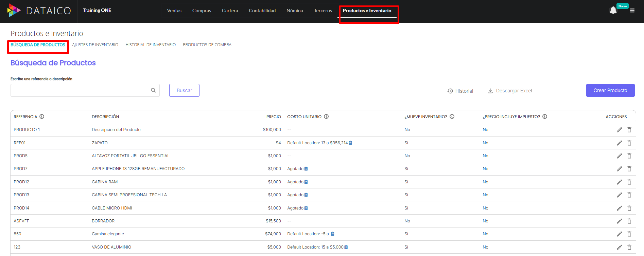Delete the ZAPATO product via trash icon
The height and width of the screenshot is (256, 644).
(x=629, y=143)
